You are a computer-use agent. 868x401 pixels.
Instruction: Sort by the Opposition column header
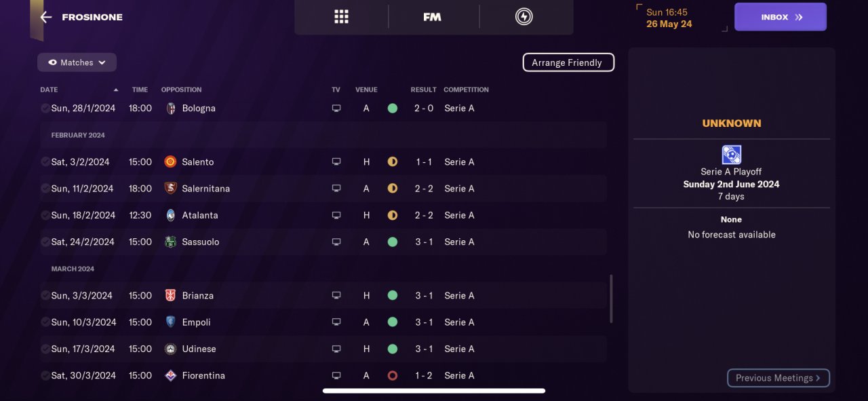point(181,90)
